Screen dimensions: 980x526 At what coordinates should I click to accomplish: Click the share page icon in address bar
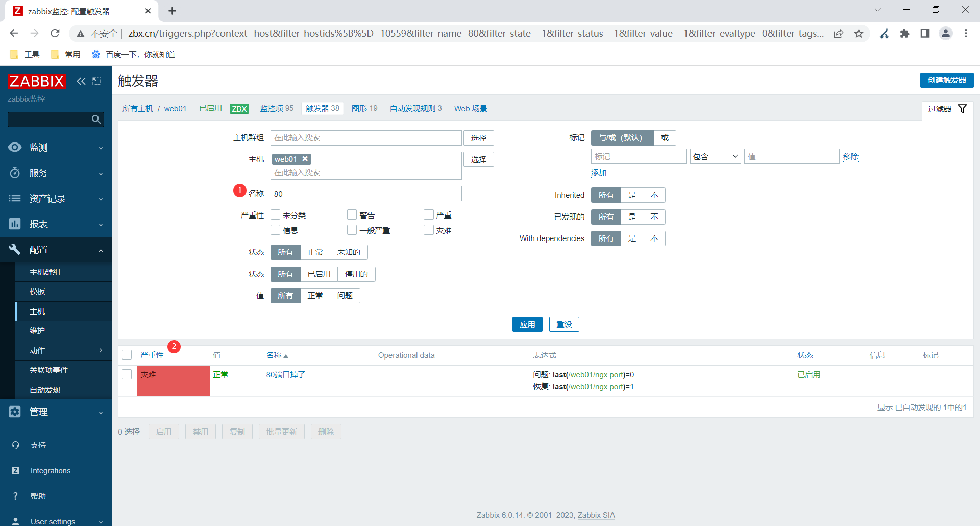point(838,33)
